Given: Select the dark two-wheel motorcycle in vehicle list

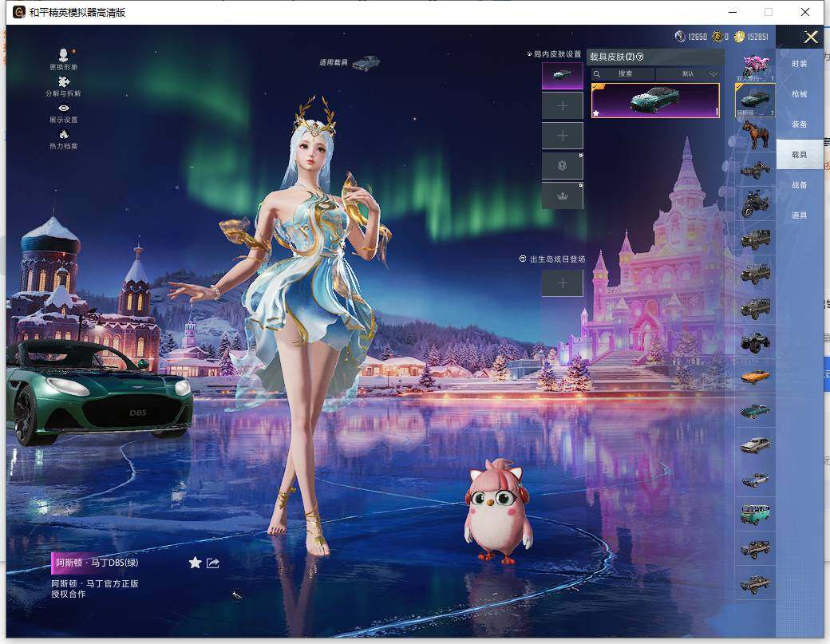Looking at the screenshot, I should point(755,203).
